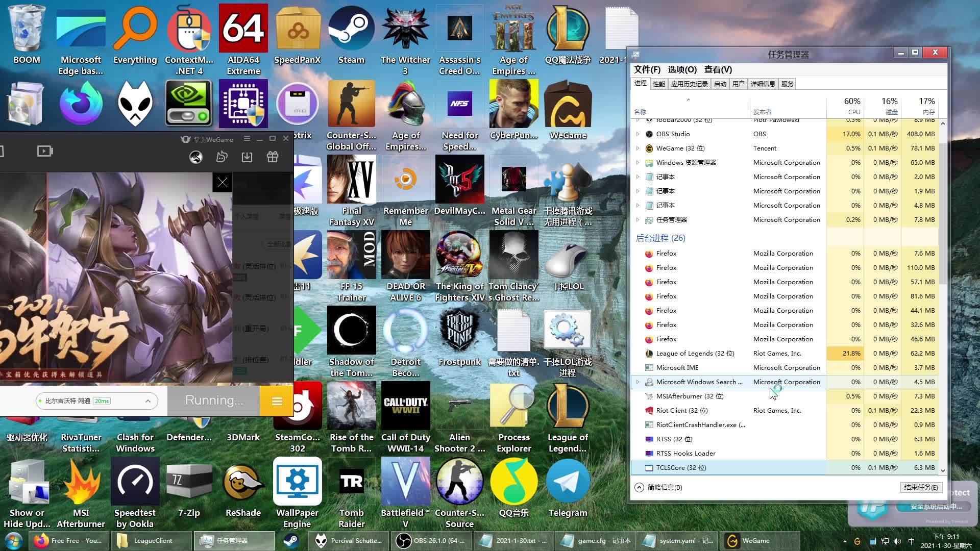
Task: Open the Windows Start button
Action: (x=14, y=541)
